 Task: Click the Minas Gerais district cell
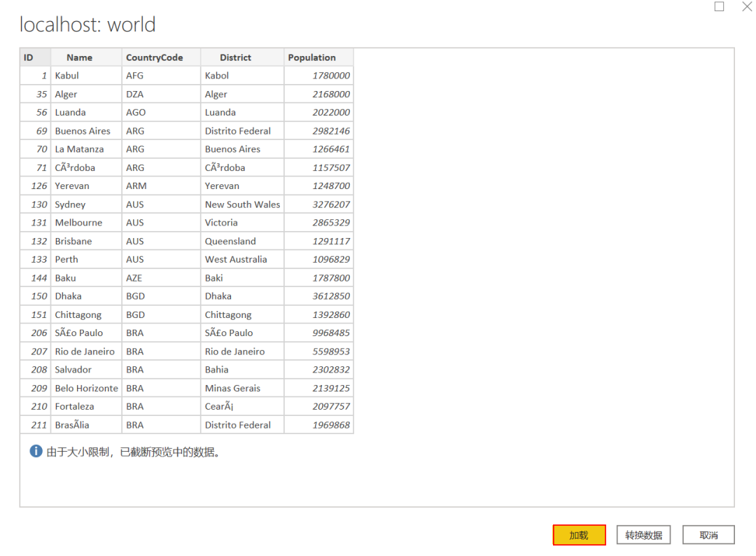click(x=242, y=388)
